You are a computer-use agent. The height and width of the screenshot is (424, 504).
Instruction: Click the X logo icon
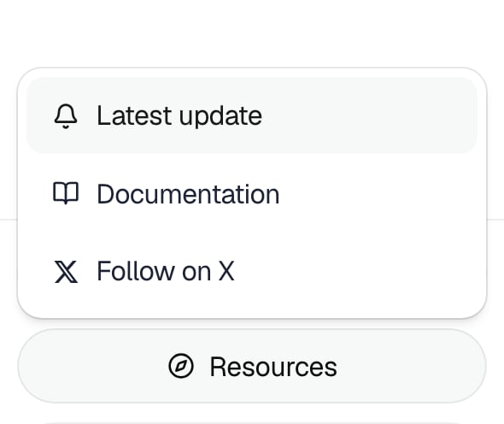pyautogui.click(x=66, y=272)
